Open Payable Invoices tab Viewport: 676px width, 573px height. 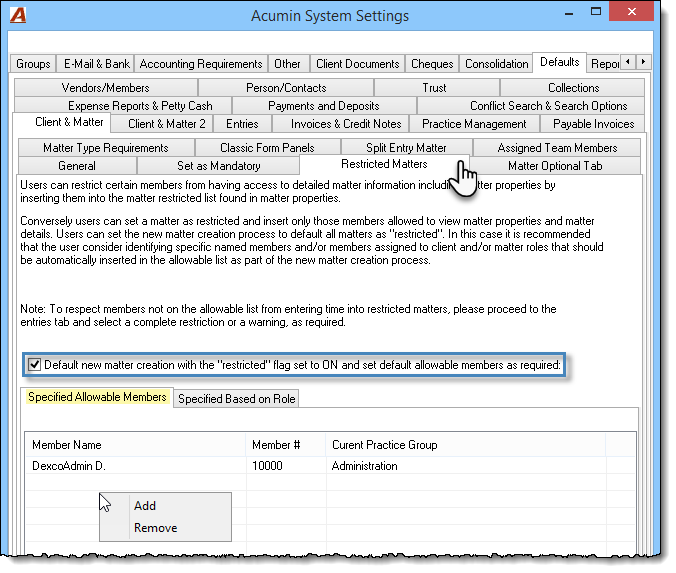[594, 124]
